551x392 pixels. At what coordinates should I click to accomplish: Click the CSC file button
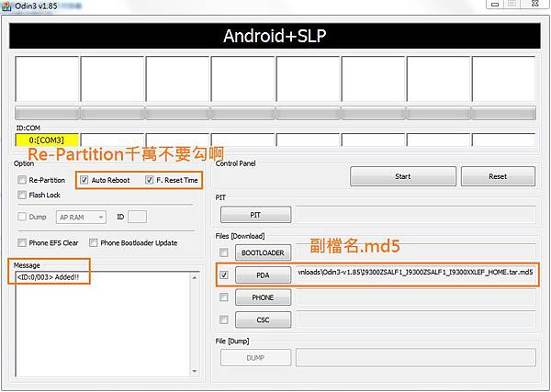[263, 320]
